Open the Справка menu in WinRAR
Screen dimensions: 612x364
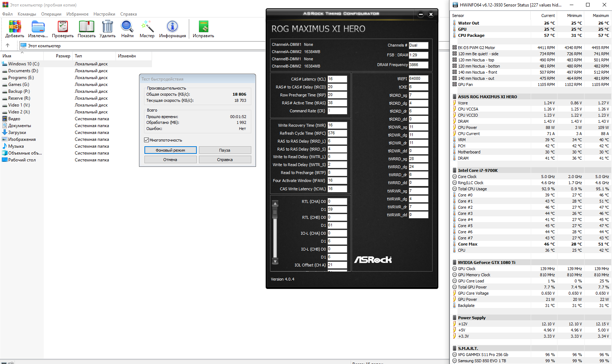129,14
